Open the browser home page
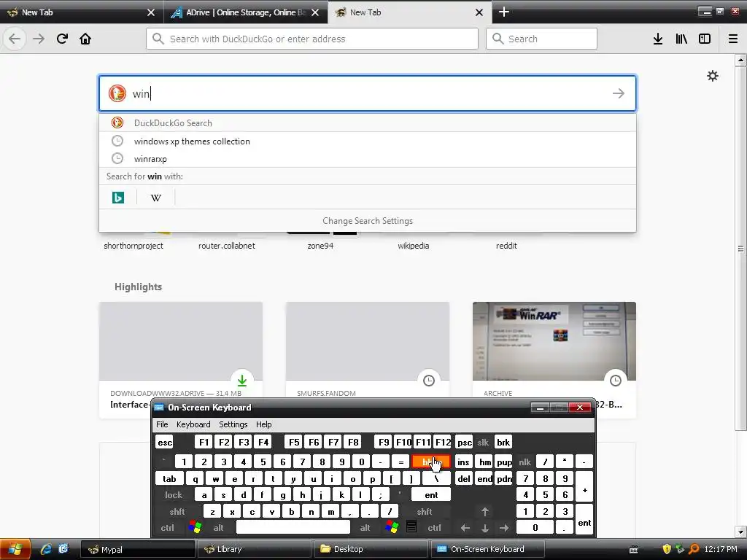747x560 pixels. tap(85, 39)
